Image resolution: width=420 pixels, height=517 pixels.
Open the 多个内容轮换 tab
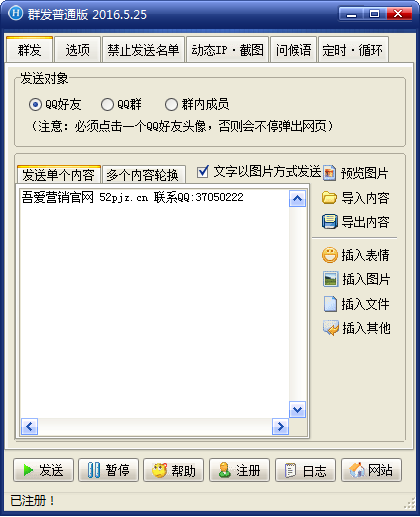coord(143,174)
